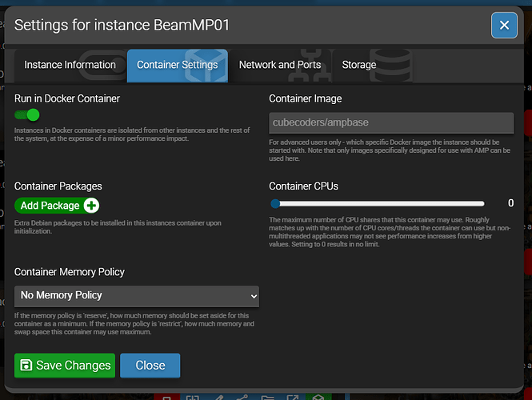Close the settings dialog with the X icon
The height and width of the screenshot is (400, 532).
tap(503, 26)
